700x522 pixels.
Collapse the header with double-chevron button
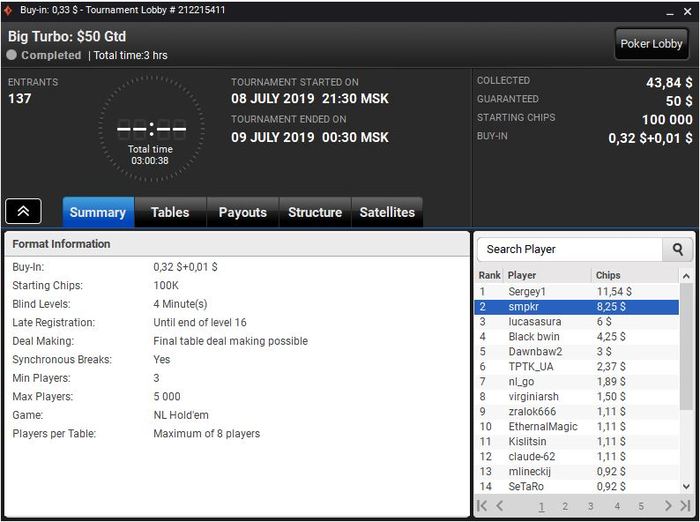click(23, 211)
